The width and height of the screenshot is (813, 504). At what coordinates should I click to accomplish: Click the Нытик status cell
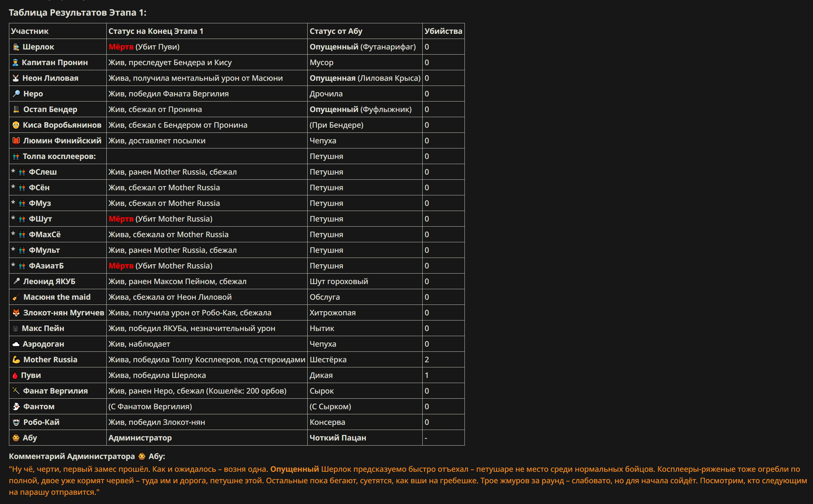[x=364, y=329]
